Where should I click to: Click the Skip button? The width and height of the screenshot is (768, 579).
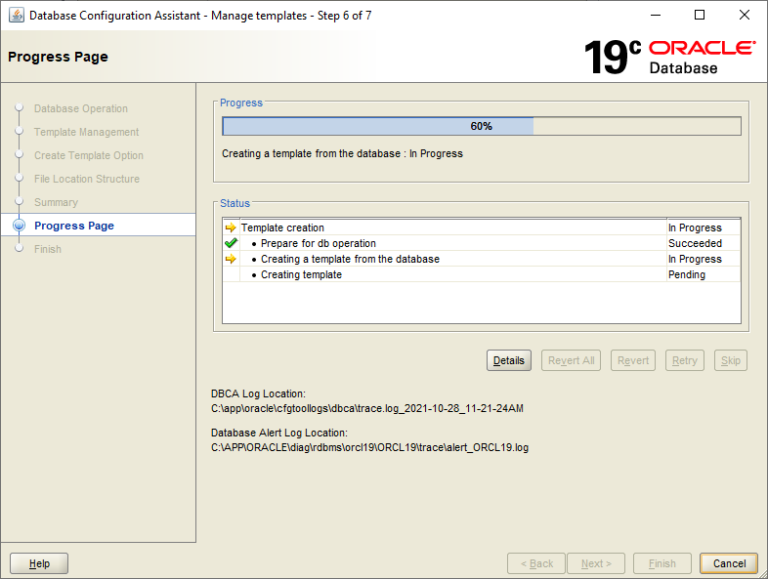pyautogui.click(x=730, y=361)
